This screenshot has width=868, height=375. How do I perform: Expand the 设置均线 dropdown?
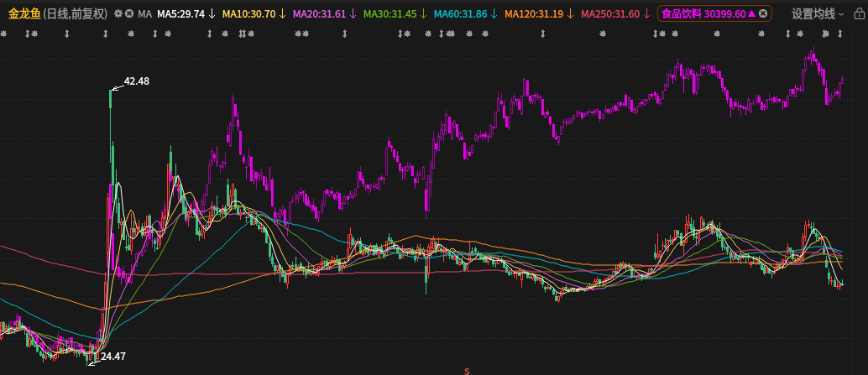coord(818,13)
